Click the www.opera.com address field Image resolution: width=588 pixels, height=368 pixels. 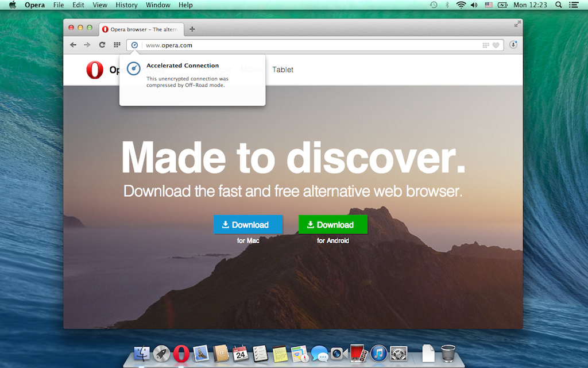310,45
